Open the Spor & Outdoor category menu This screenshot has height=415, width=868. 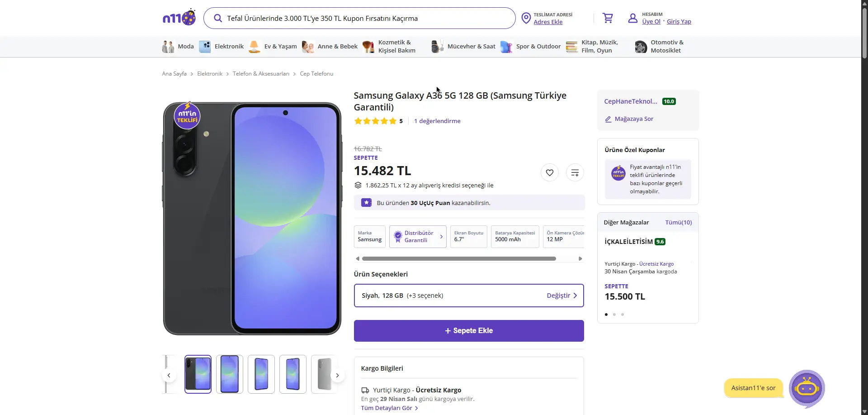pos(531,46)
